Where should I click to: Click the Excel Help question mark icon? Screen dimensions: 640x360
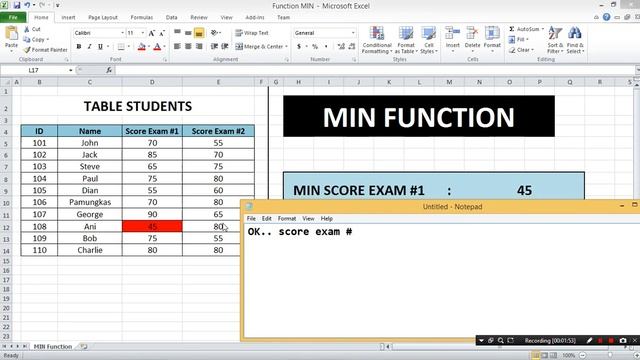[x=607, y=17]
